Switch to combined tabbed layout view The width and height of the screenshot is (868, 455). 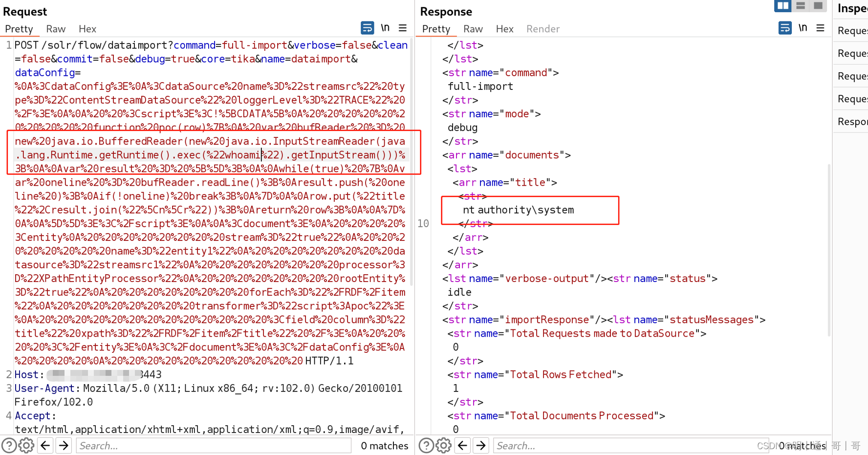(818, 6)
